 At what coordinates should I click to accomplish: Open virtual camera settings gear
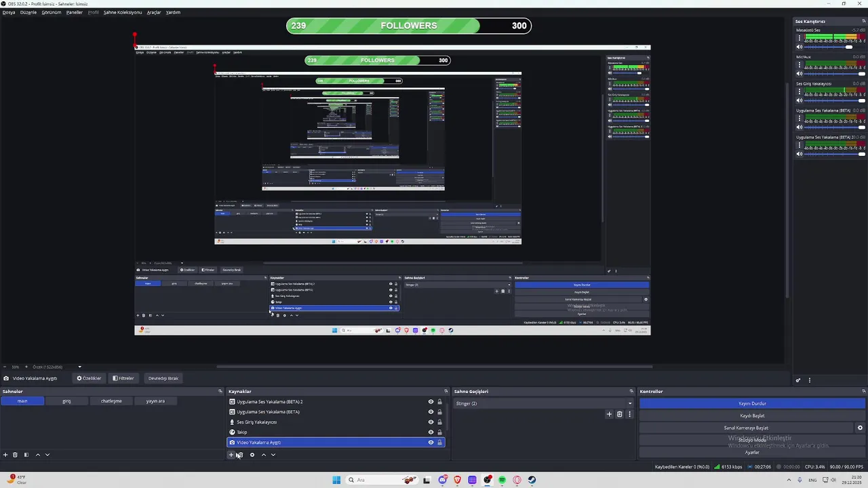click(x=860, y=428)
